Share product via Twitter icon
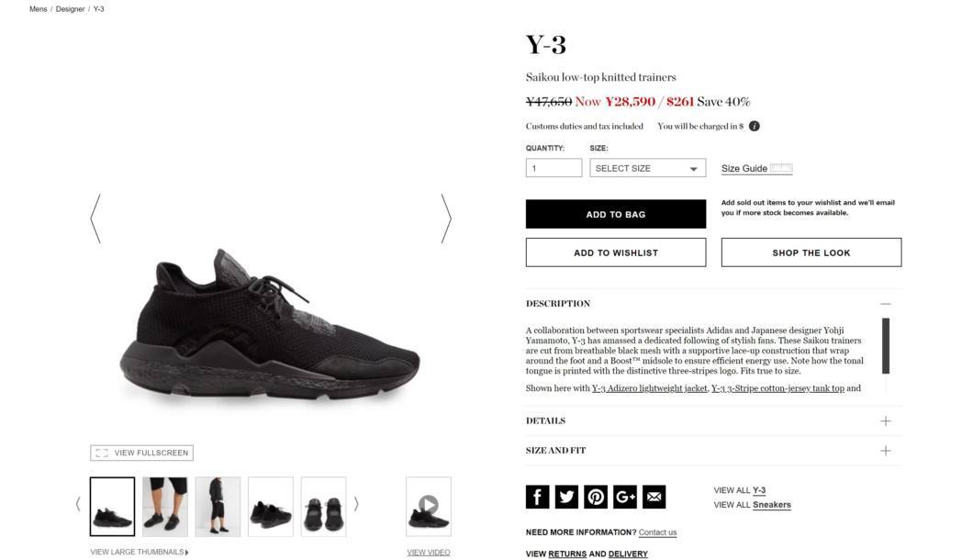 (566, 497)
